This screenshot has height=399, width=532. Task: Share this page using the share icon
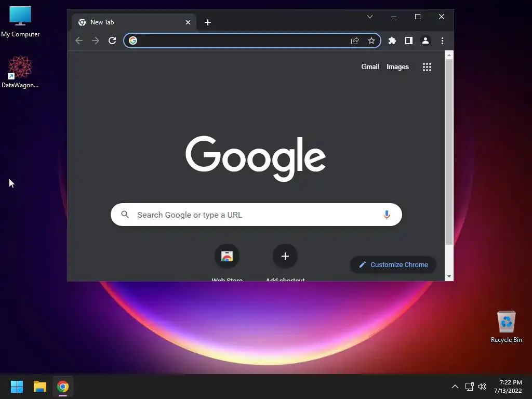(x=355, y=41)
